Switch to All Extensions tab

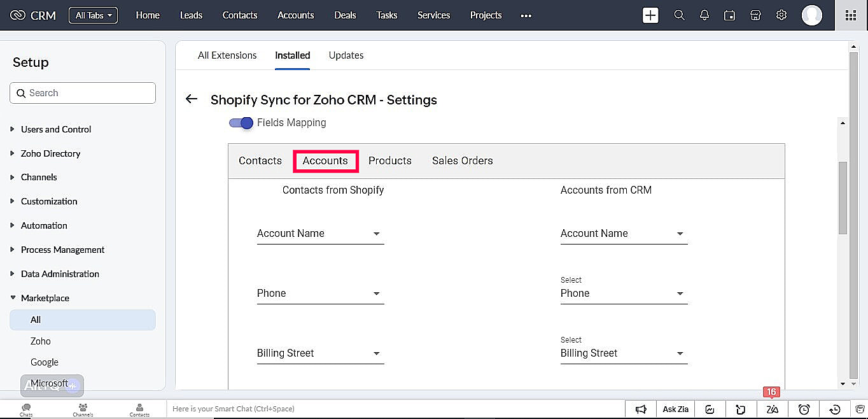pyautogui.click(x=227, y=55)
